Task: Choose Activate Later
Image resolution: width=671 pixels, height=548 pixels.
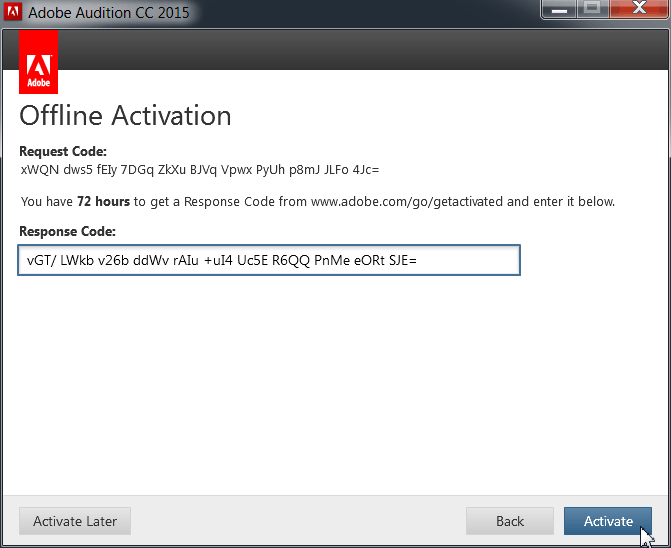Action: (x=75, y=521)
